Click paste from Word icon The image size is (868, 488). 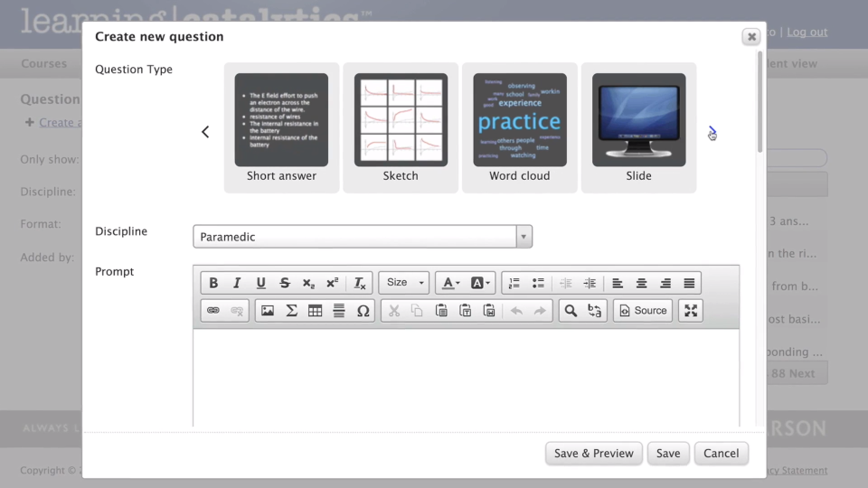[489, 310]
